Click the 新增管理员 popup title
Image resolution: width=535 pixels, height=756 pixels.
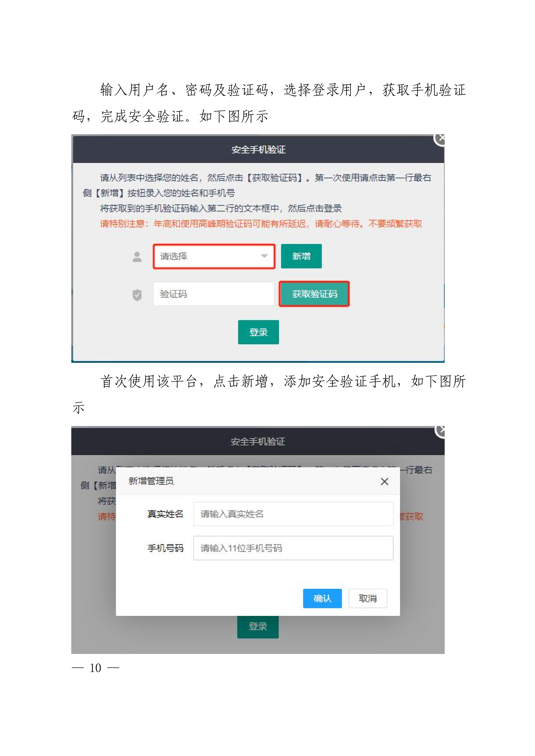[x=151, y=481]
